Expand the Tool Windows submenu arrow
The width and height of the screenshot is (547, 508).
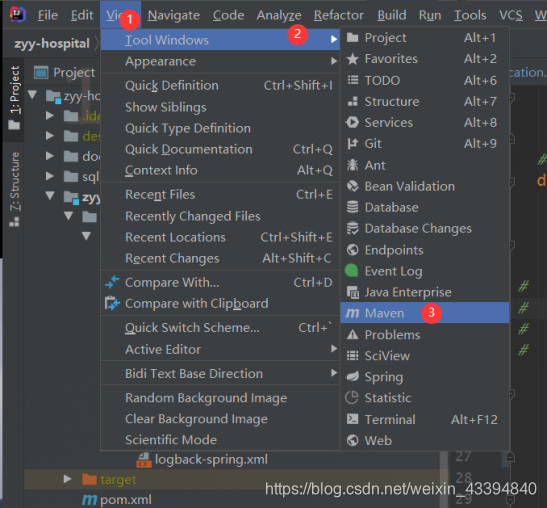334,39
